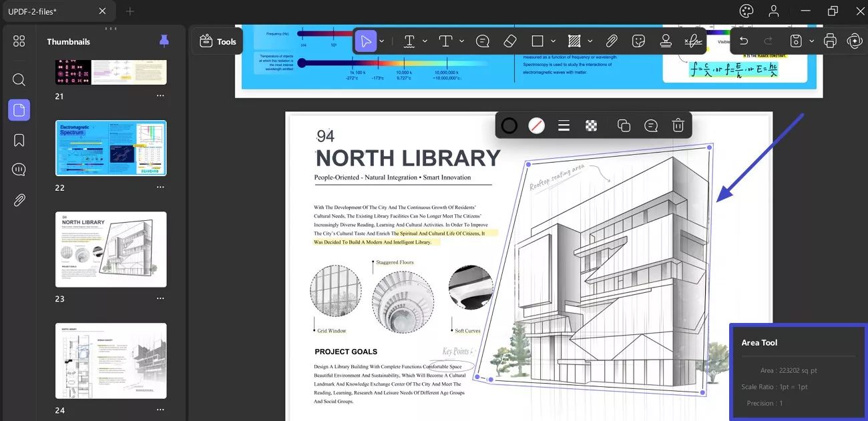This screenshot has width=868, height=421.
Task: Choose the underline text markup tool
Action: click(x=409, y=41)
